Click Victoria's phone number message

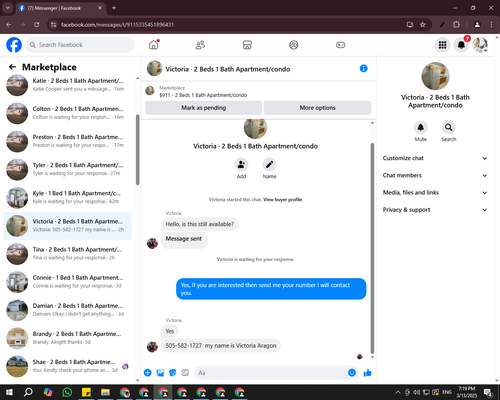coord(221,346)
